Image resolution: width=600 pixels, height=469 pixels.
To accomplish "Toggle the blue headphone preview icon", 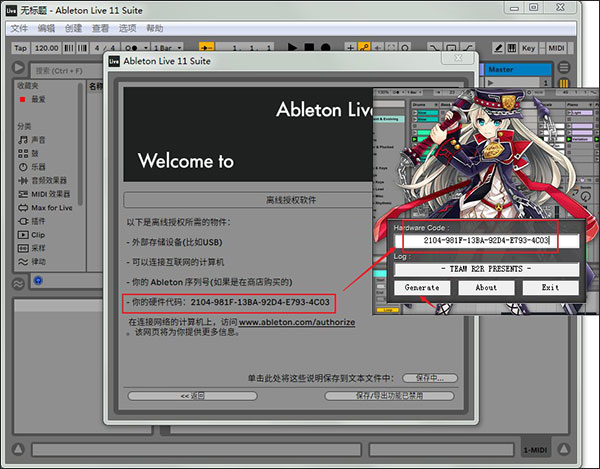I will pyautogui.click(x=38, y=281).
